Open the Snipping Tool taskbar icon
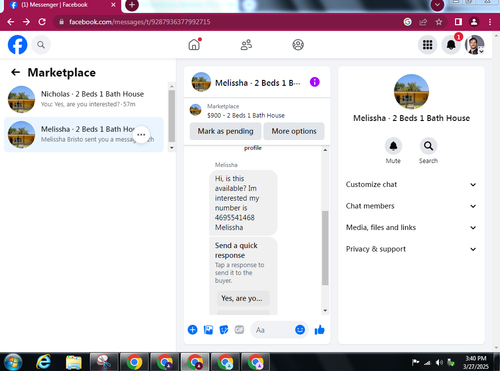The height and width of the screenshot is (371, 500). click(104, 362)
